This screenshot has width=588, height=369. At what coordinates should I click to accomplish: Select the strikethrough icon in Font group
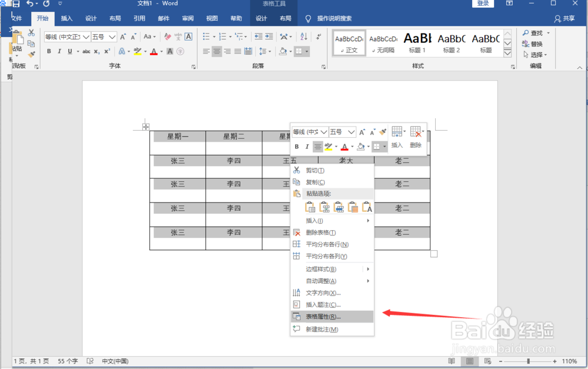(x=86, y=51)
